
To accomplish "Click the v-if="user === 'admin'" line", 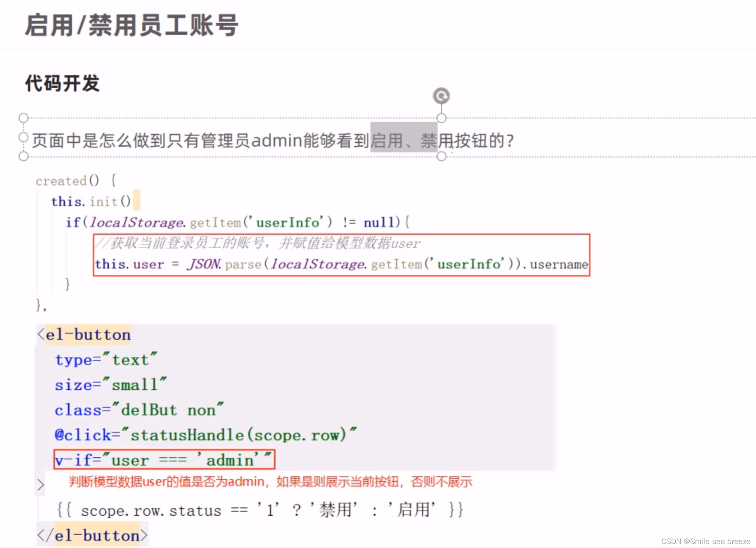I will (164, 460).
